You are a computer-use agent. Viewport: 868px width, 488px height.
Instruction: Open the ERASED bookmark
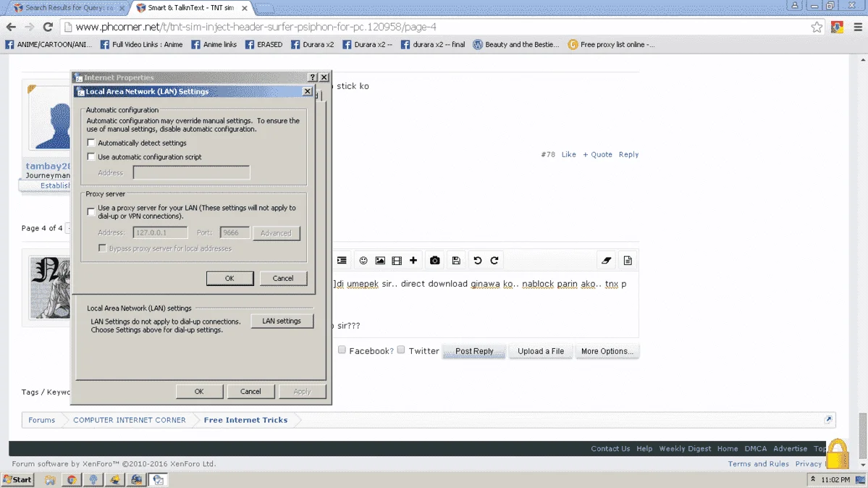(264, 44)
